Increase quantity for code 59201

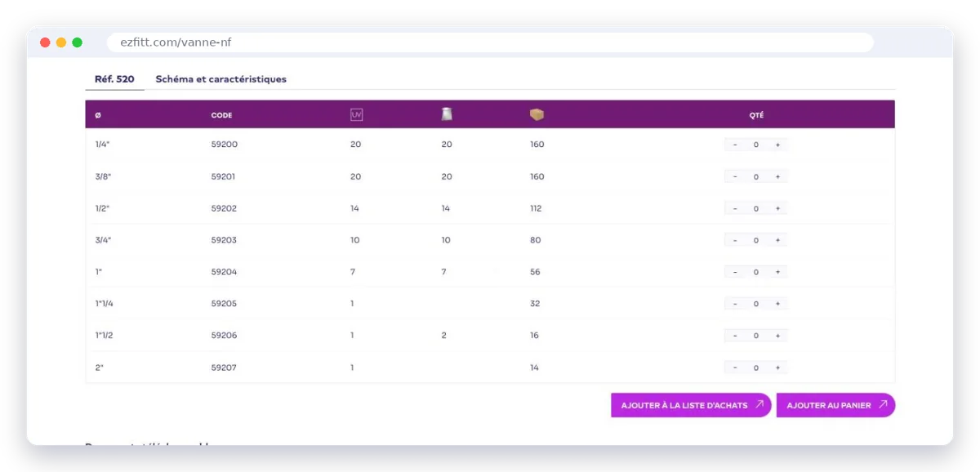777,176
